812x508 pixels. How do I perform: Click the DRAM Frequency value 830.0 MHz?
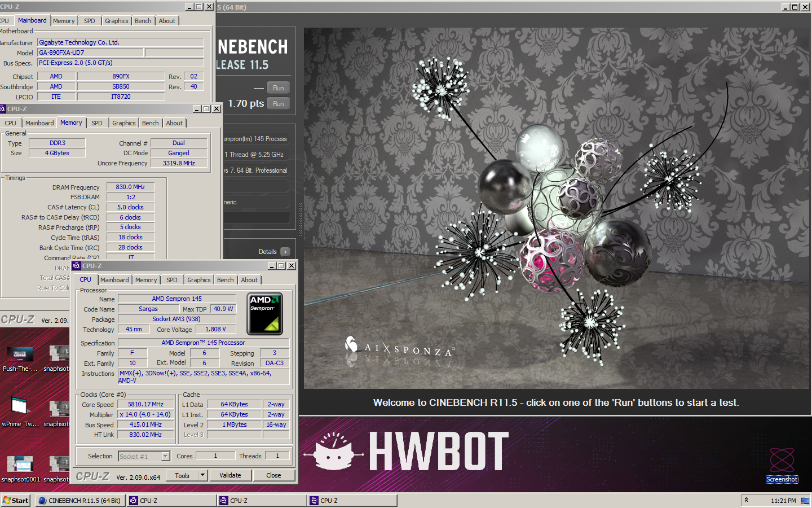point(130,187)
